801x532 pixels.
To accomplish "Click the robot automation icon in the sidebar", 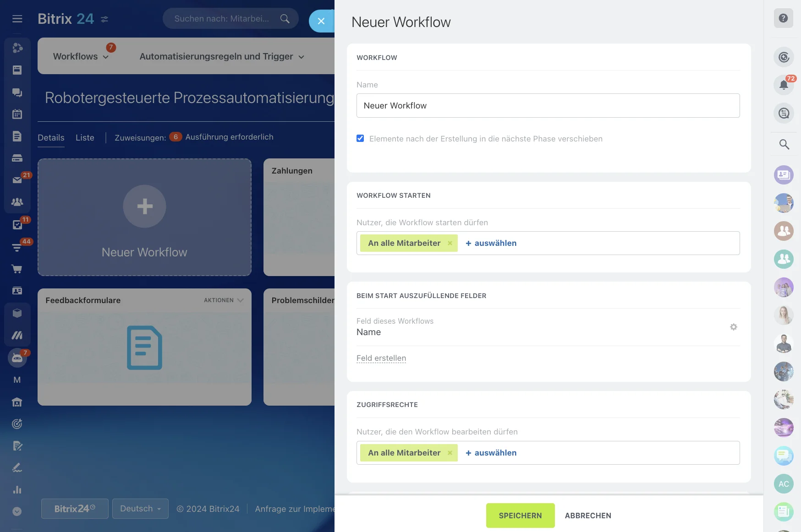I will 17,358.
